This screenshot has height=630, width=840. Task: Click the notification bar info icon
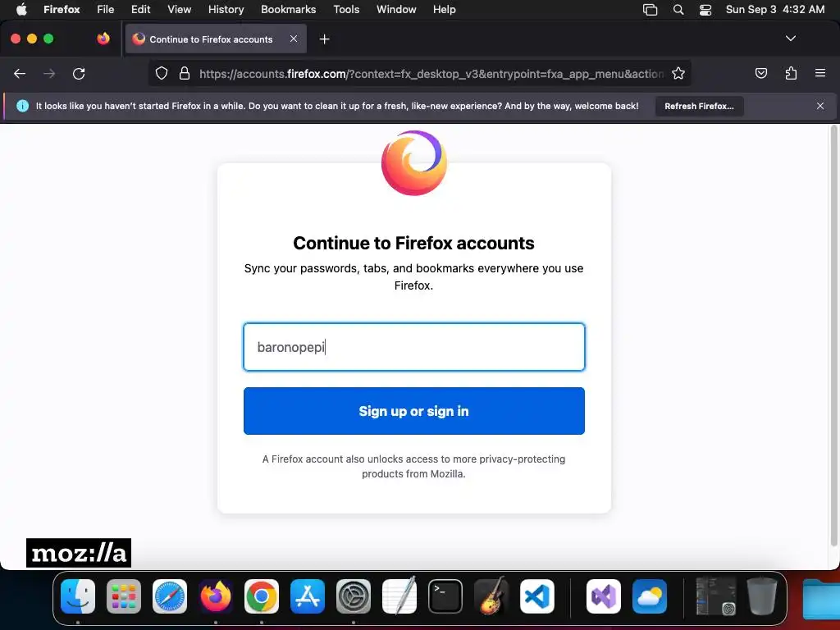point(22,106)
